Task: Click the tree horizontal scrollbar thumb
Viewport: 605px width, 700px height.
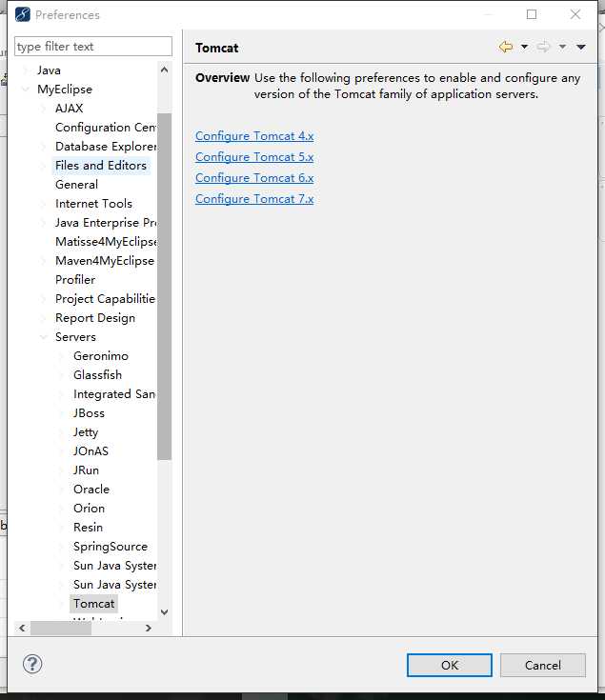Action: [x=61, y=629]
